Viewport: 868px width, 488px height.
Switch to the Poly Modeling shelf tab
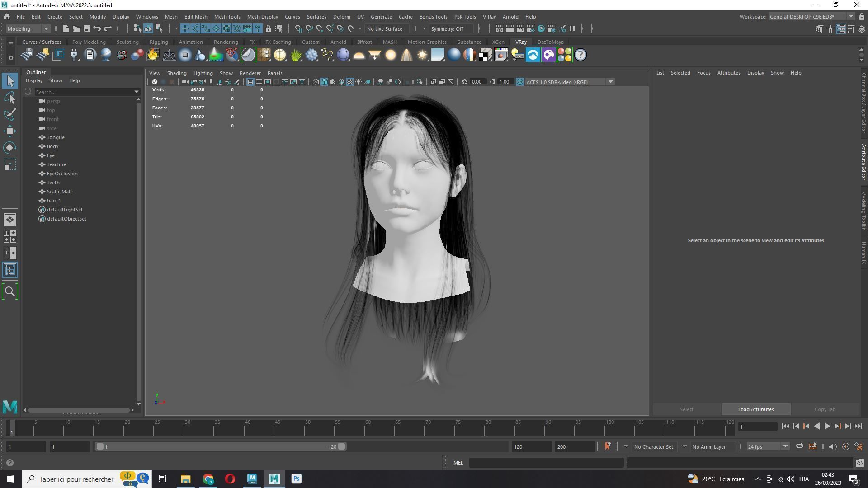[89, 42]
